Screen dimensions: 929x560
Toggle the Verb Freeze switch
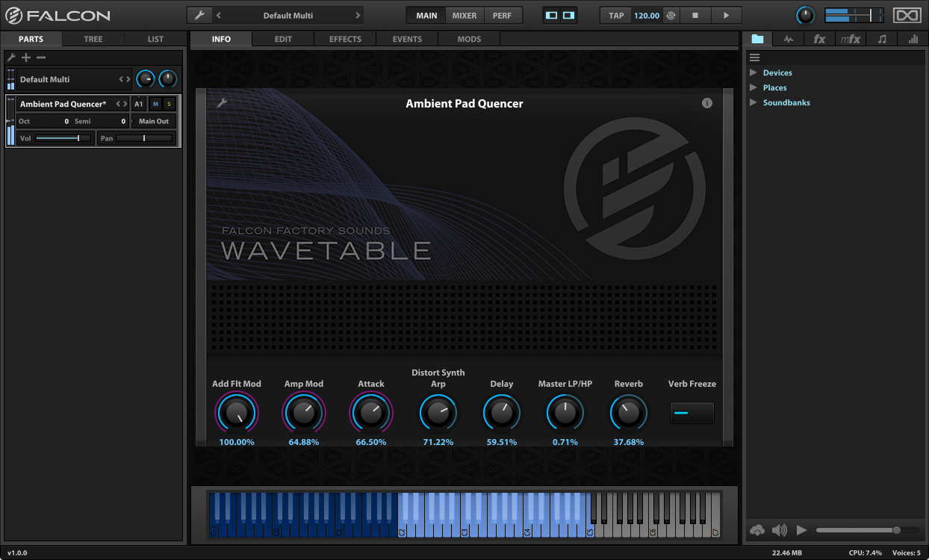[x=692, y=413]
